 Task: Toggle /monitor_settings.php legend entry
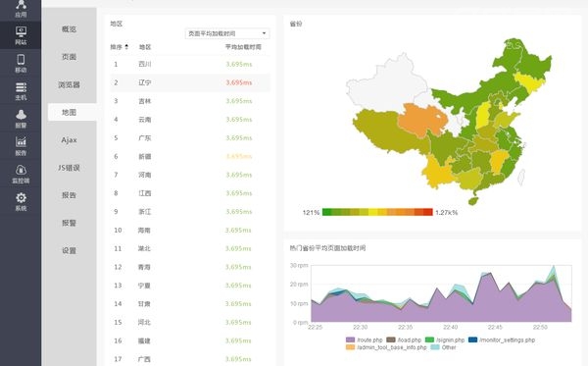pos(502,340)
